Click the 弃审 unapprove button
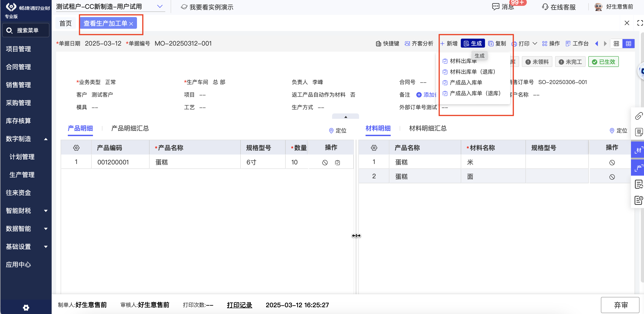This screenshot has width=644, height=314. click(x=621, y=305)
